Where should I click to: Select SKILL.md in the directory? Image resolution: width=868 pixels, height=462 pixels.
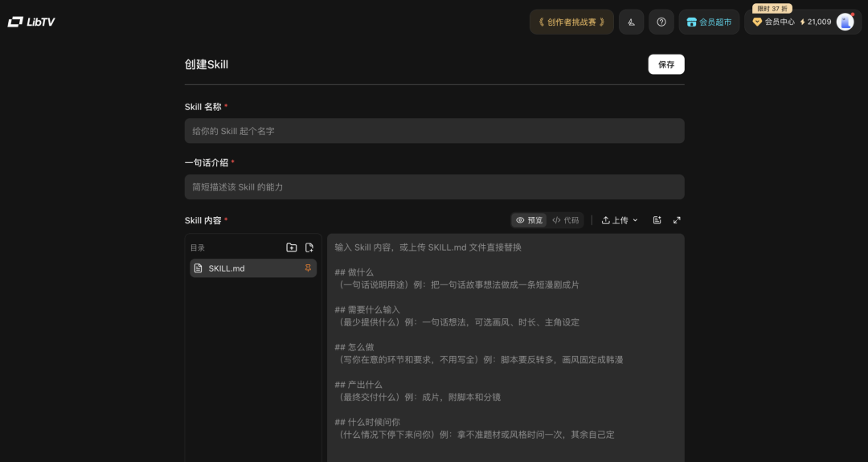253,268
